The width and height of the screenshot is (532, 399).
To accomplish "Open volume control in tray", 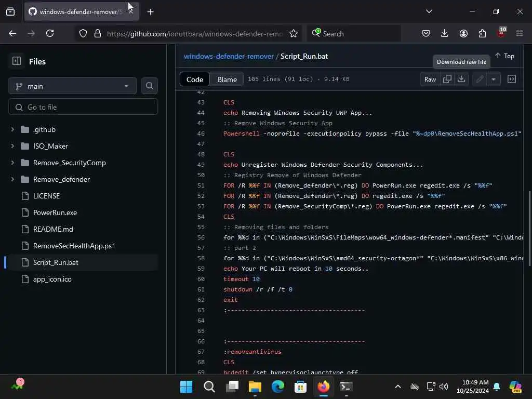I will click(x=444, y=387).
